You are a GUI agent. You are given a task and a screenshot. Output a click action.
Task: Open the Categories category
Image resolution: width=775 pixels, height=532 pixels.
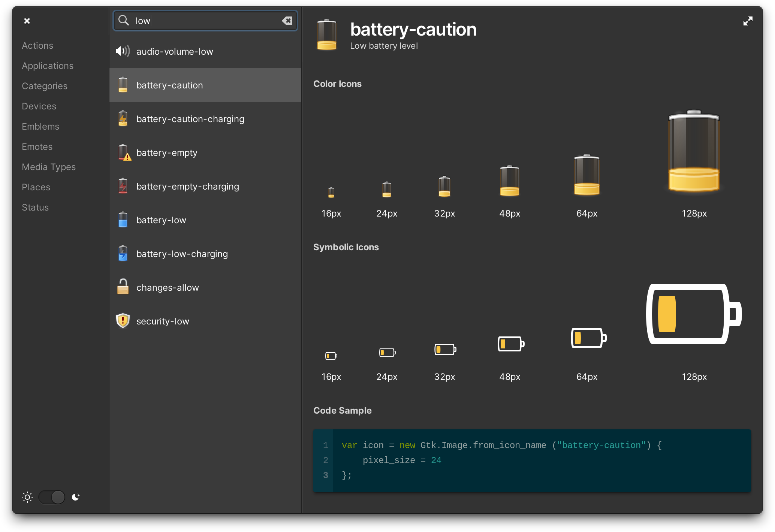click(x=45, y=86)
